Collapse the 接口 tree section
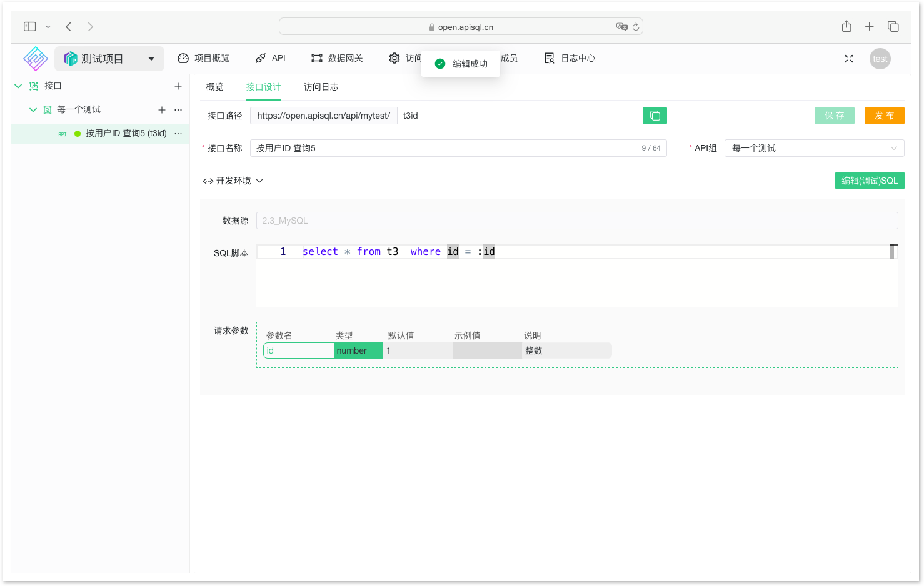The width and height of the screenshot is (924, 586). tap(18, 86)
